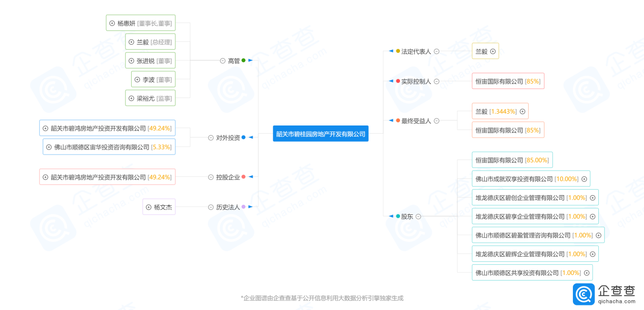
Task: Click the 股东 category label
Action: (x=407, y=216)
